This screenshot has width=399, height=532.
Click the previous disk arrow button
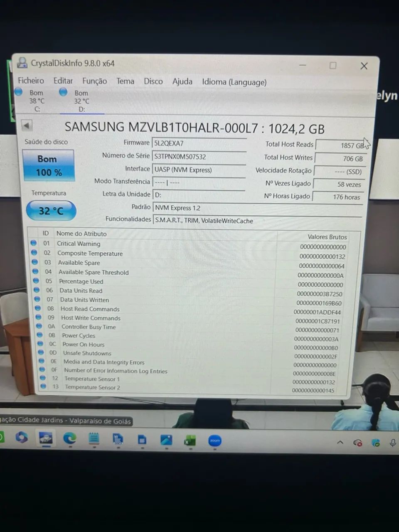point(27,125)
